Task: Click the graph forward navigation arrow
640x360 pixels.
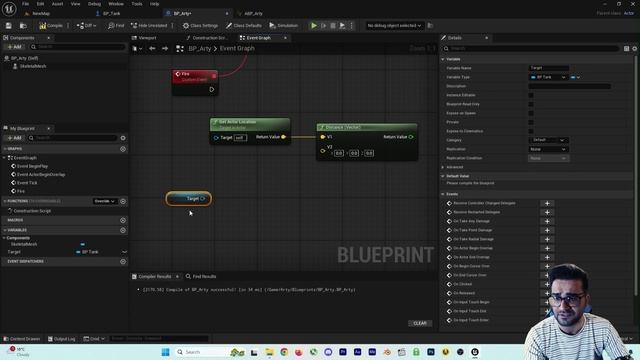Action: pyautogui.click(x=165, y=49)
